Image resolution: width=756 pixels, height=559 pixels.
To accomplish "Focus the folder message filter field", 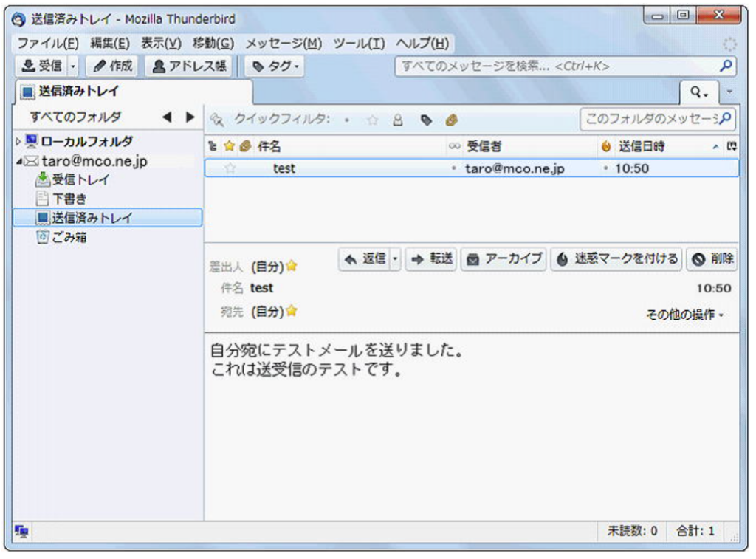I will (658, 119).
